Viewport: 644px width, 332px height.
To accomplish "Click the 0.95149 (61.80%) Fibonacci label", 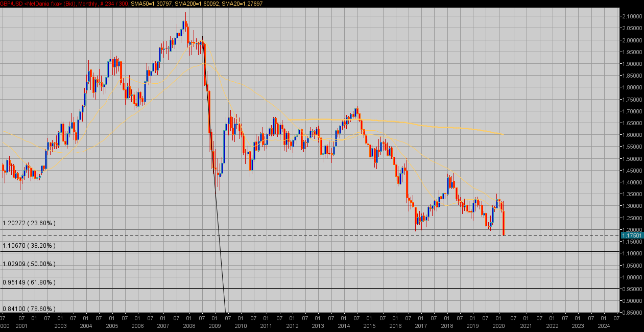I will (x=29, y=282).
